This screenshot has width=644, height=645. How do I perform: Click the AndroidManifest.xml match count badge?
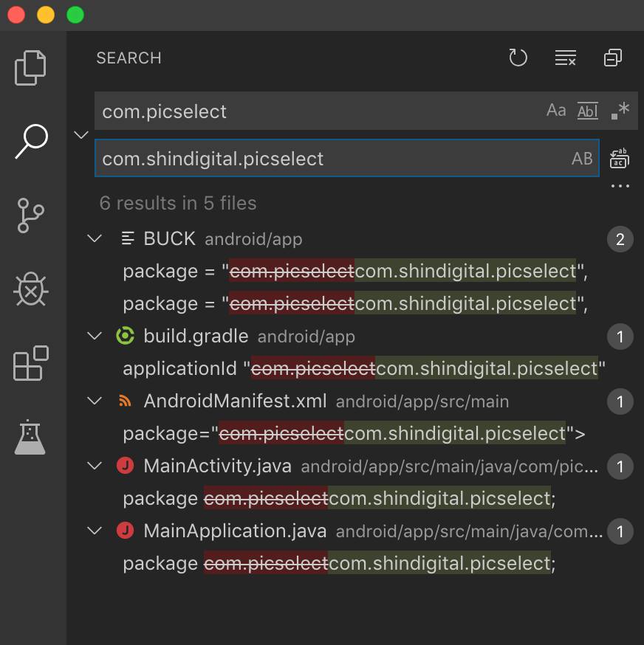[620, 401]
